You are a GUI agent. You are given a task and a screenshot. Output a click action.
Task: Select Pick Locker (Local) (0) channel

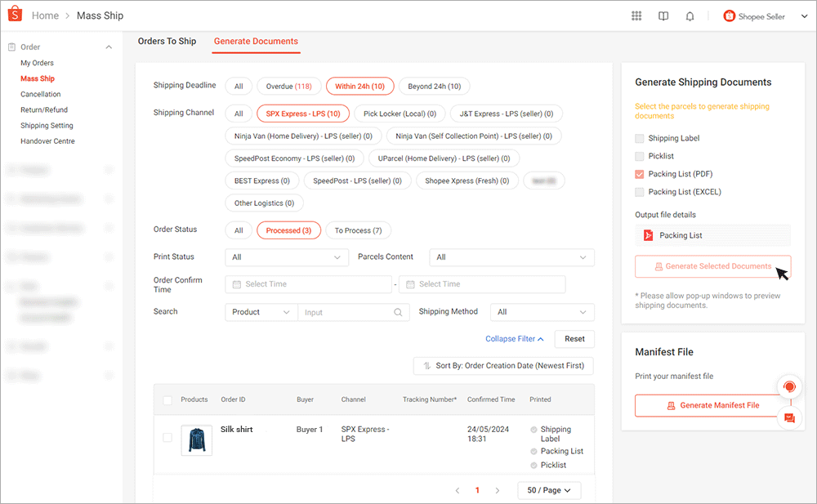pyautogui.click(x=400, y=114)
